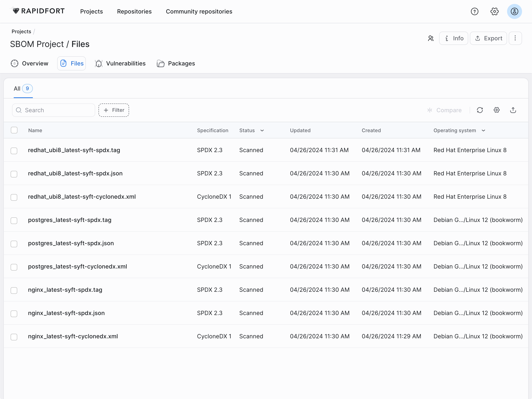Open Community repositories in top navigation
532x399 pixels.
coord(199,11)
